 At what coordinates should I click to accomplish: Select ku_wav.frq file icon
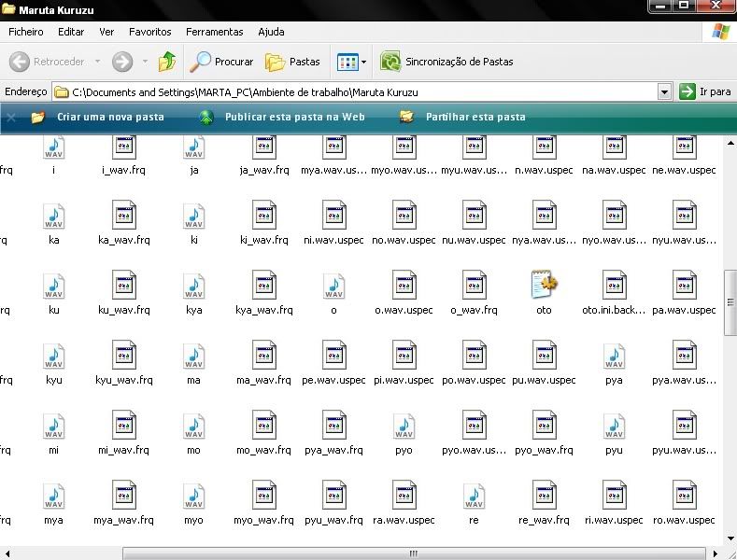click(x=124, y=285)
